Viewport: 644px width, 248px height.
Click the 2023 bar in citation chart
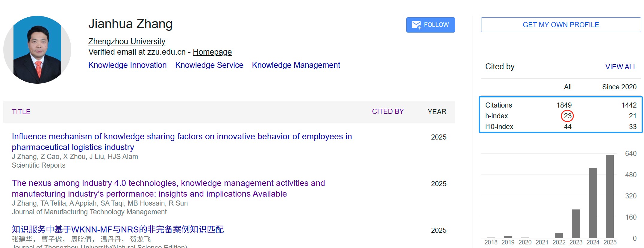point(575,223)
